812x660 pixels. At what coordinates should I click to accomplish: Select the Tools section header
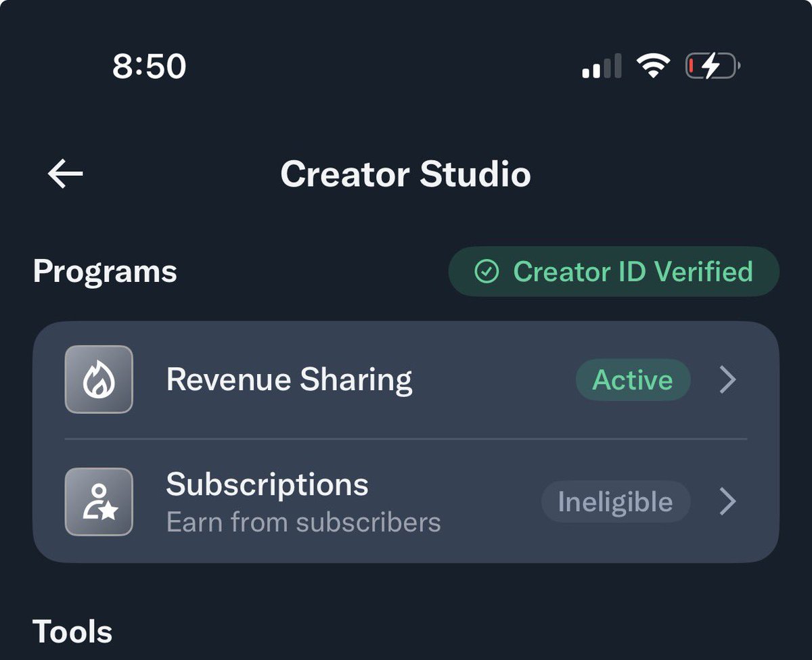[x=72, y=632]
